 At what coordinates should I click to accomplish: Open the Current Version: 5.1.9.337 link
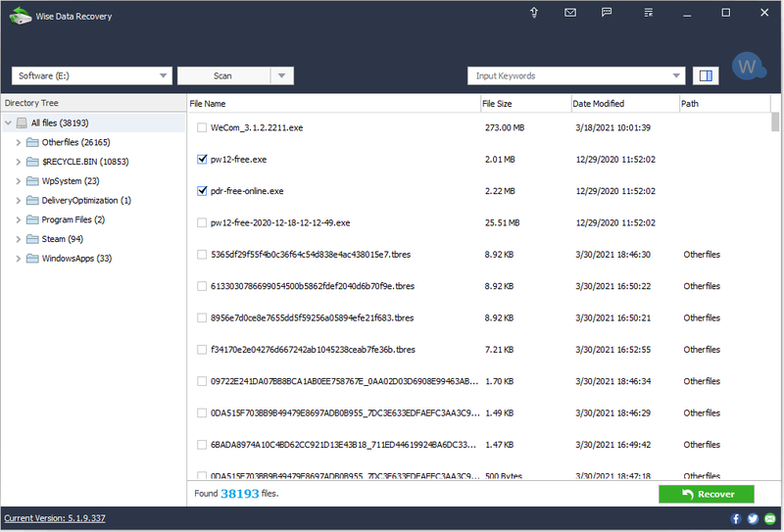(55, 518)
